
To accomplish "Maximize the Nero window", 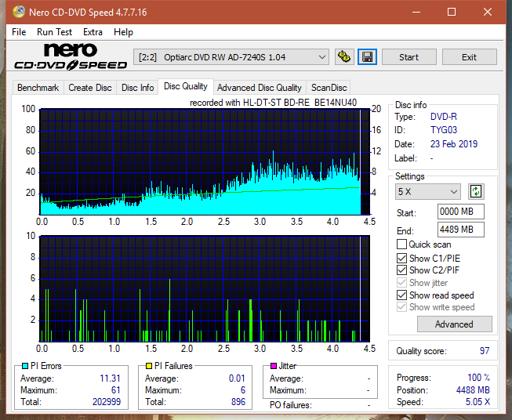I will tap(452, 12).
